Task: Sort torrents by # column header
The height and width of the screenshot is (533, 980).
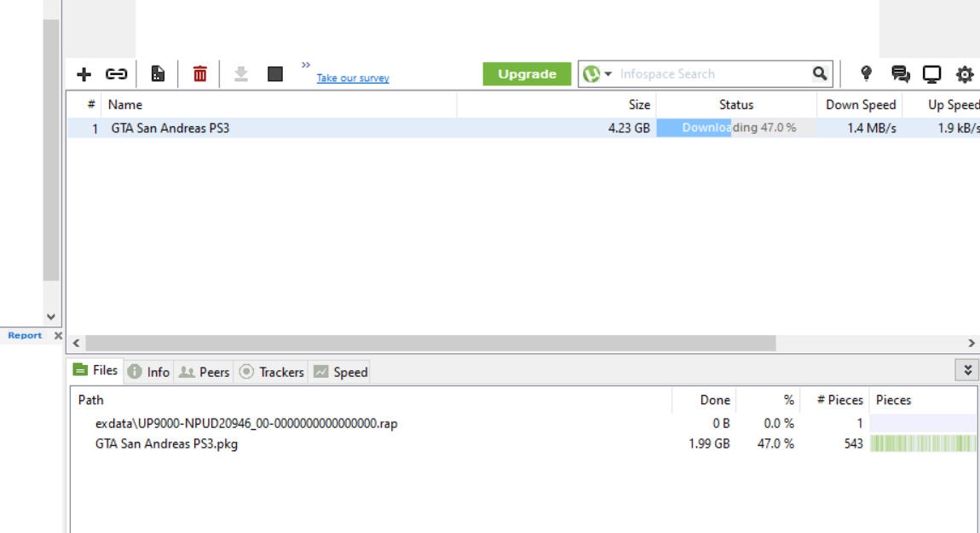Action: tap(91, 105)
